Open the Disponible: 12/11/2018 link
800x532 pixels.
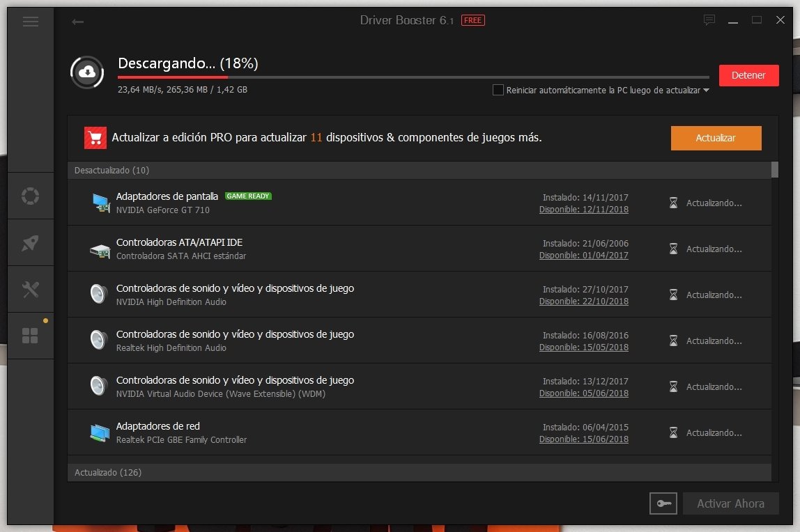pyautogui.click(x=584, y=210)
